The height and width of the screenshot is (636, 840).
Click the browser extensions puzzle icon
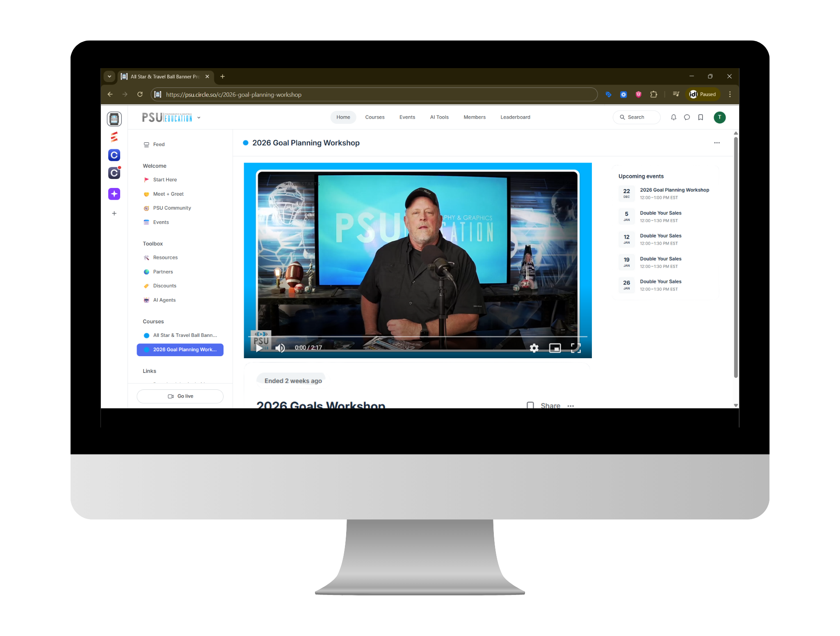pyautogui.click(x=654, y=94)
